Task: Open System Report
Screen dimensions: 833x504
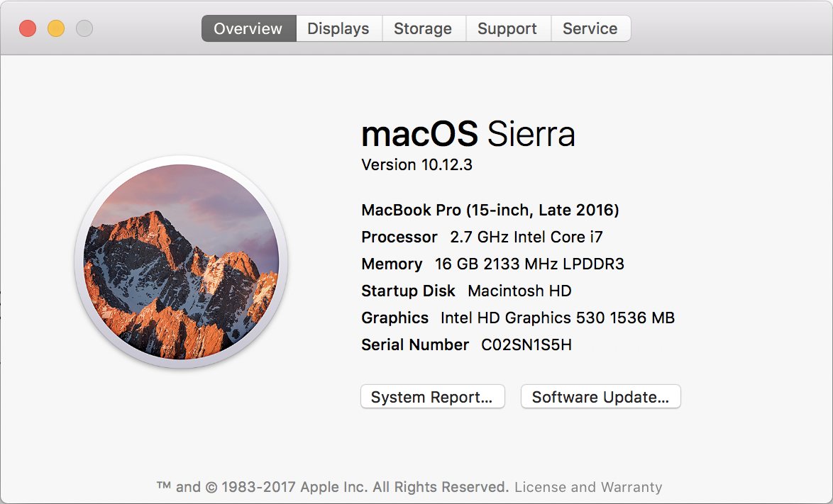Action: (x=432, y=396)
